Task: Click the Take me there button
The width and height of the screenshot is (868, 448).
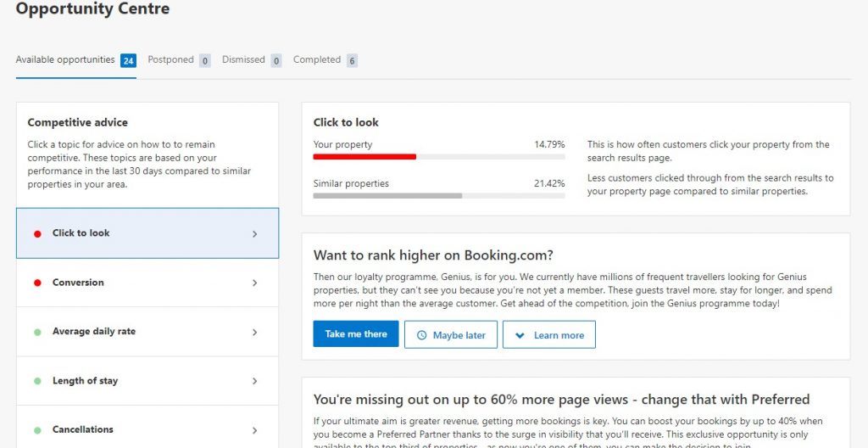Action: (356, 334)
